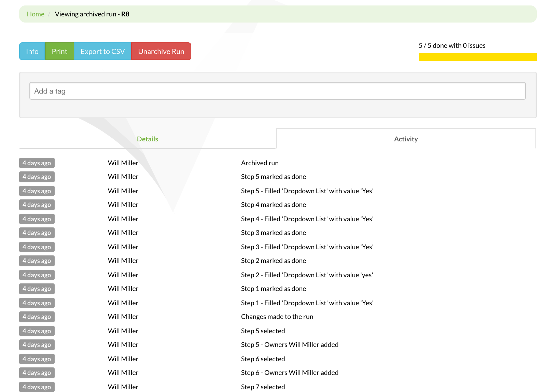Screen dimensions: 558x392
Task: Click Will Miller's name on the top row
Action: 123,163
